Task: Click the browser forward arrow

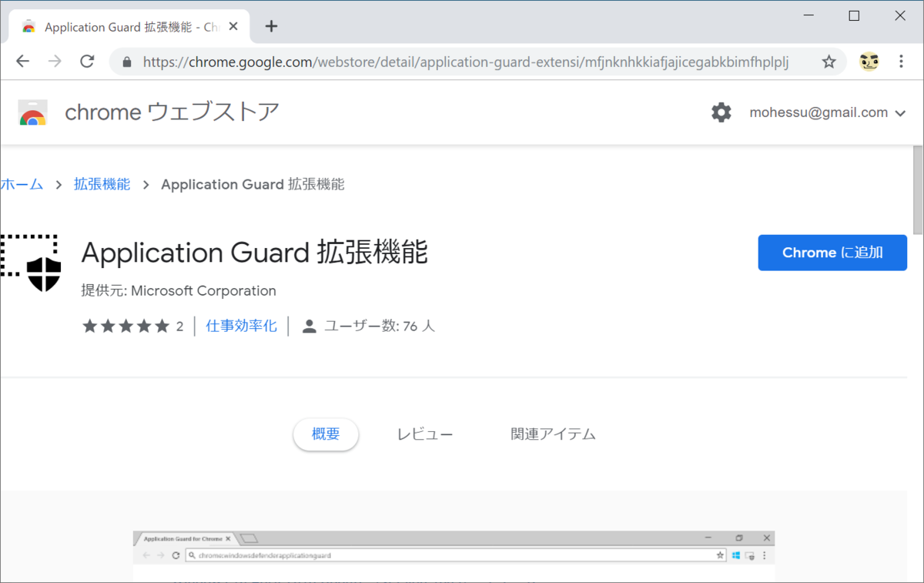Action: [55, 62]
